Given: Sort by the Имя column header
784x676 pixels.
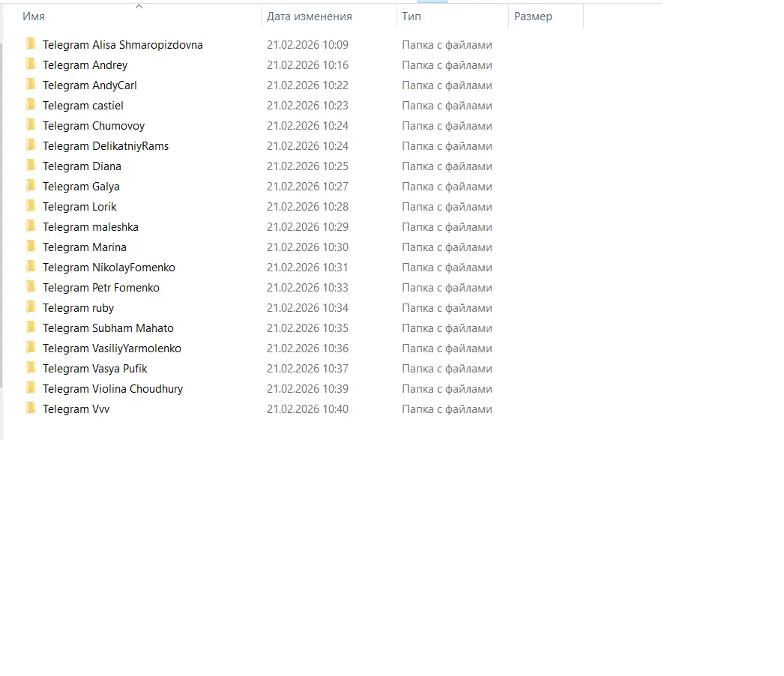Looking at the screenshot, I should pos(34,16).
